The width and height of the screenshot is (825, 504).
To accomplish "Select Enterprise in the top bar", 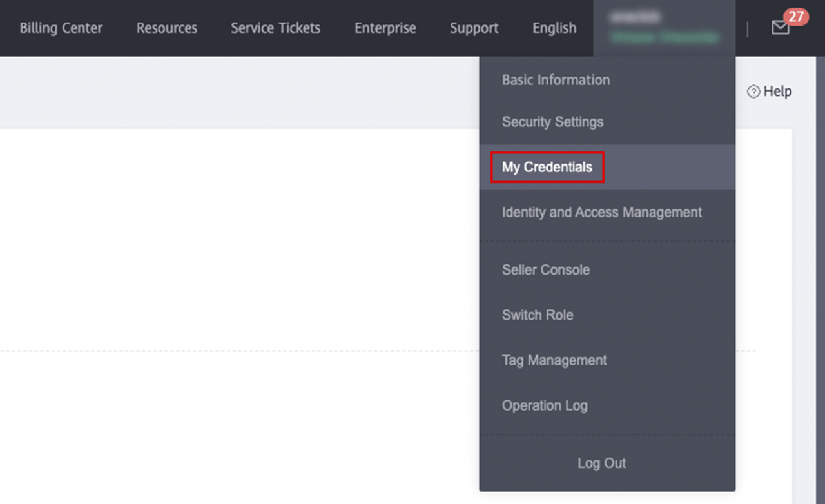I will pyautogui.click(x=385, y=28).
